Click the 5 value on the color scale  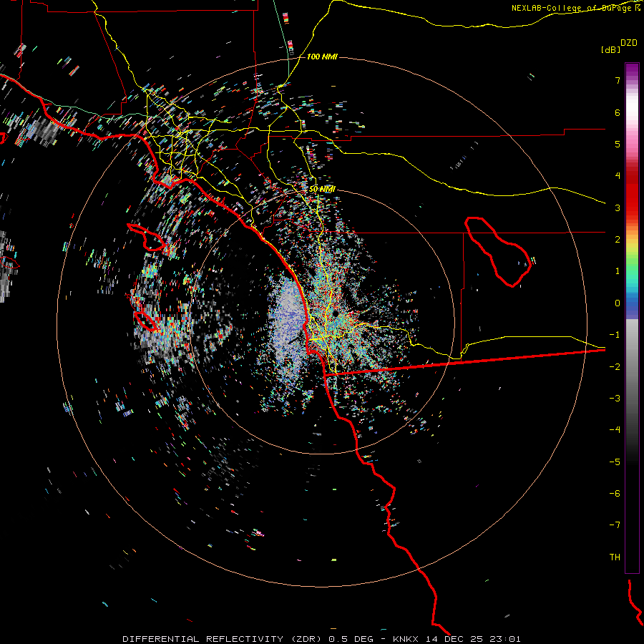tap(618, 144)
